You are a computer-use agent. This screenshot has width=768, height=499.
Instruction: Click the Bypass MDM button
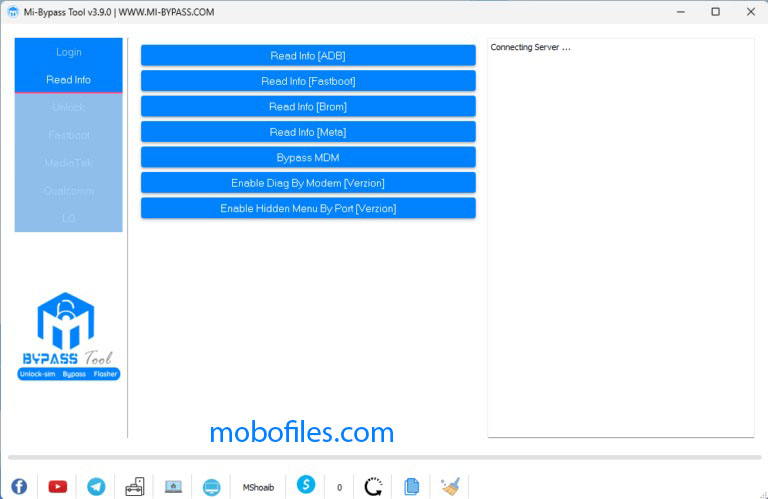pos(308,158)
